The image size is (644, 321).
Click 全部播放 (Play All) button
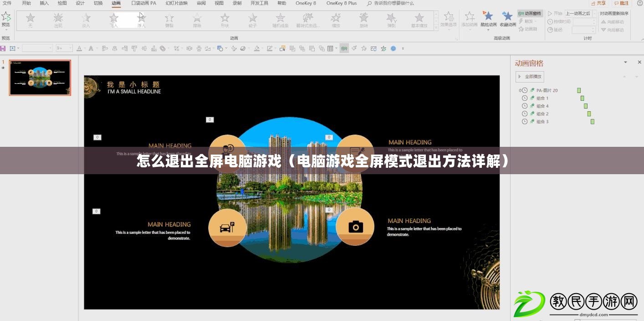[x=530, y=77]
